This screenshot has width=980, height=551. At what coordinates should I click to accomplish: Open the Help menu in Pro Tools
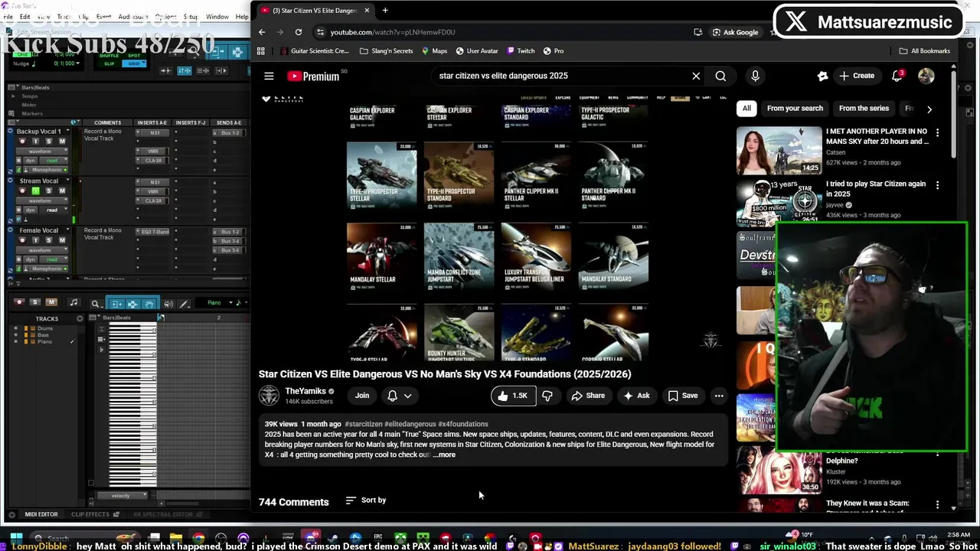242,17
